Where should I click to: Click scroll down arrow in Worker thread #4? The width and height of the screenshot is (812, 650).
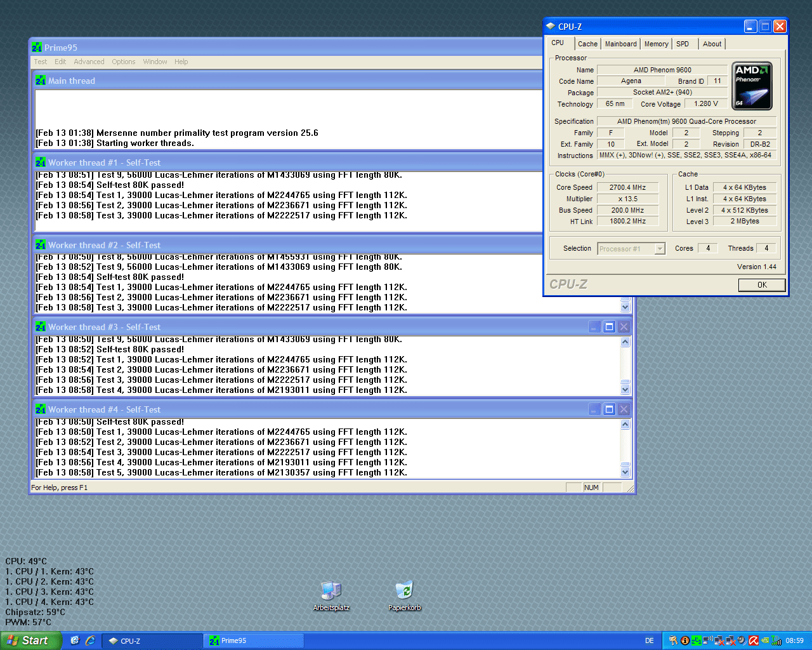[x=625, y=472]
